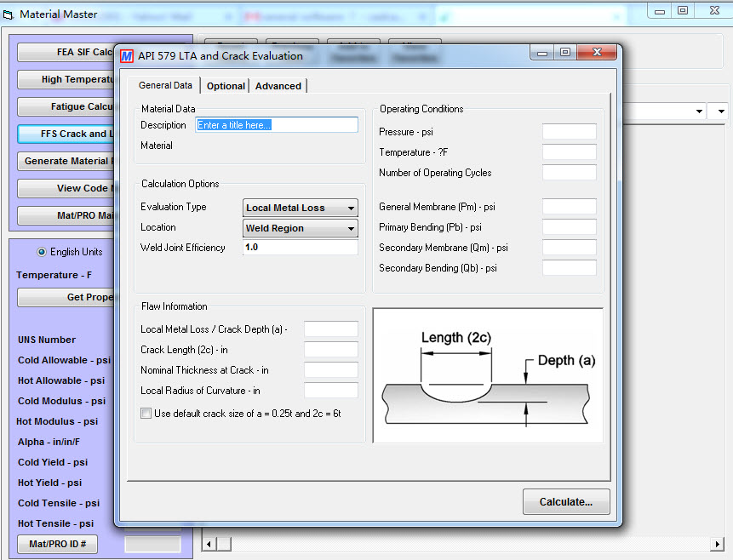
Task: Click the Description title input field
Action: pyautogui.click(x=277, y=125)
